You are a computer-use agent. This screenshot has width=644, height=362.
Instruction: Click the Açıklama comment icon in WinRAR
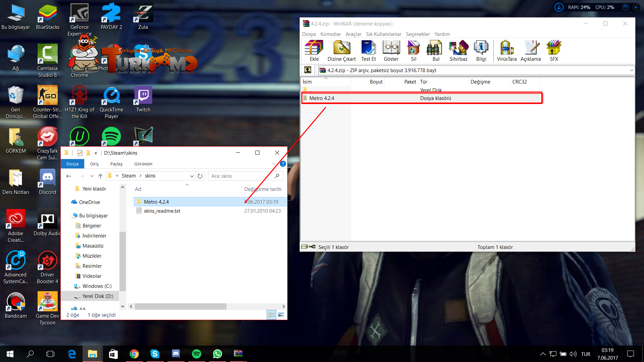pyautogui.click(x=531, y=51)
